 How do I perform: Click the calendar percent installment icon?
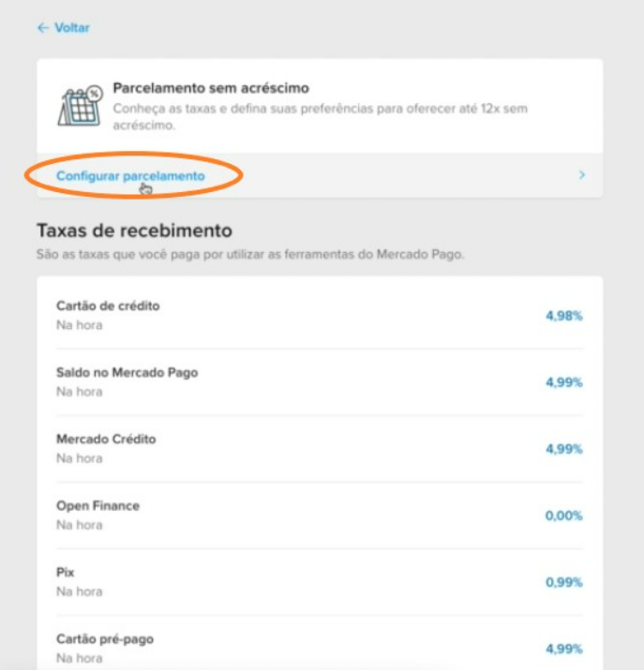[81, 106]
